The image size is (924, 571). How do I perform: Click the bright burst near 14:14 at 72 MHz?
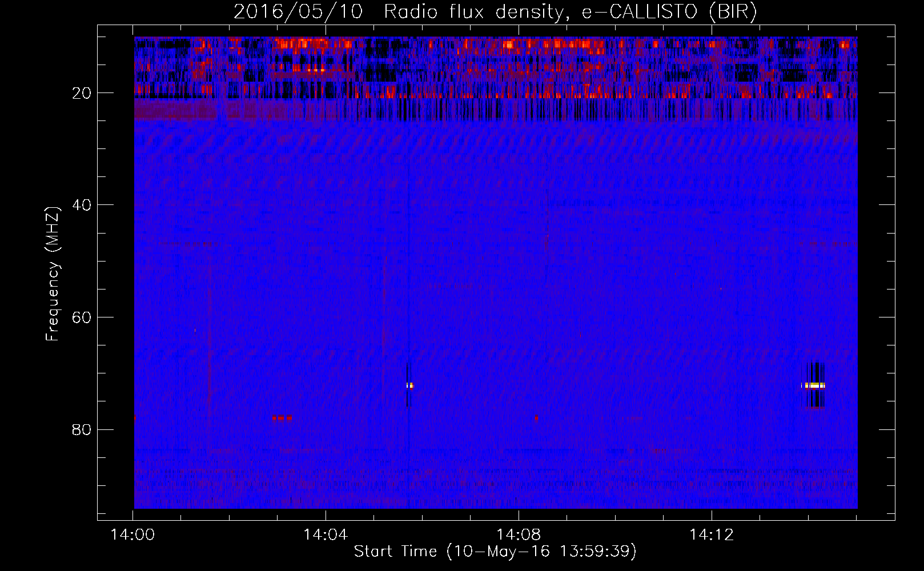(x=814, y=385)
